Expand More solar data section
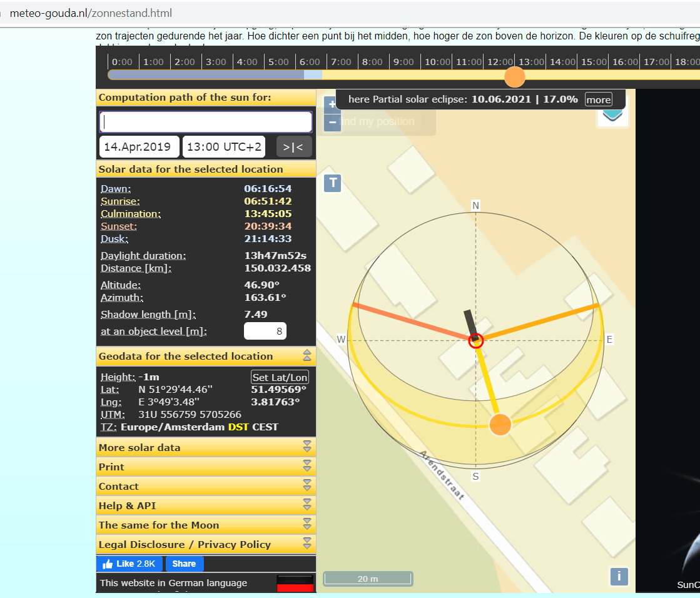700x598 pixels. pos(307,447)
